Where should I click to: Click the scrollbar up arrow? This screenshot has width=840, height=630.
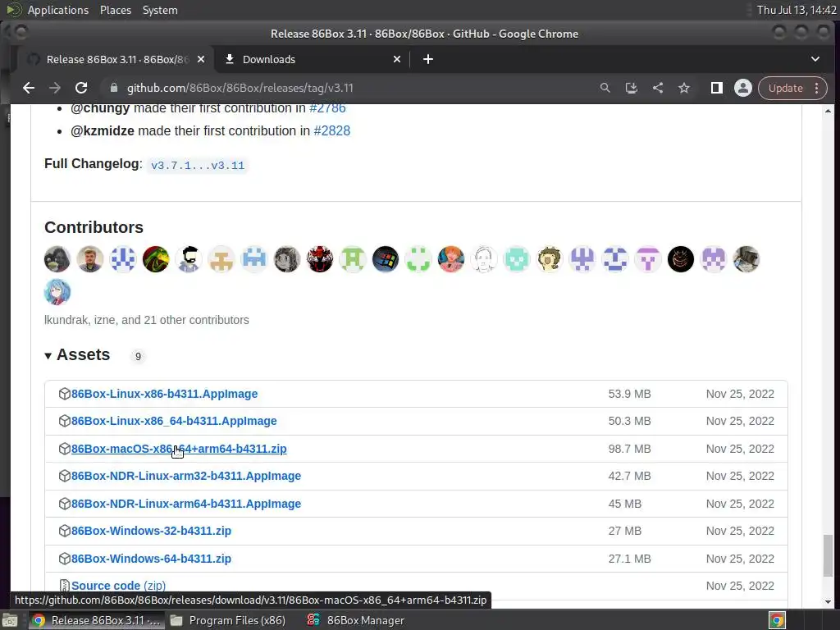click(x=829, y=111)
